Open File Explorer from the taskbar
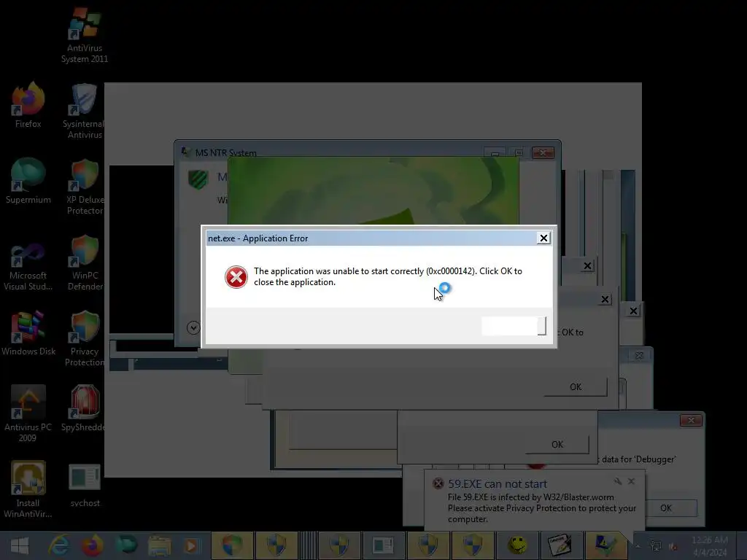Viewport: 747px width, 560px height. pyautogui.click(x=160, y=545)
